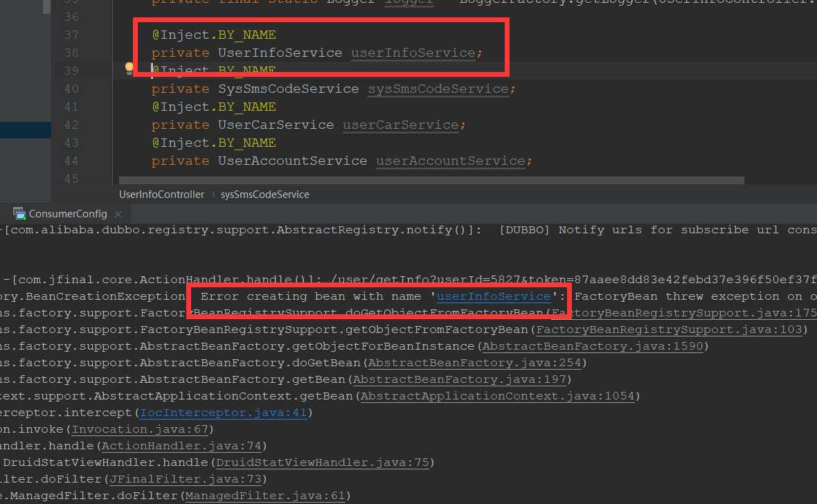Open DruidStatViewHandler.java:75 link

tap(315, 462)
